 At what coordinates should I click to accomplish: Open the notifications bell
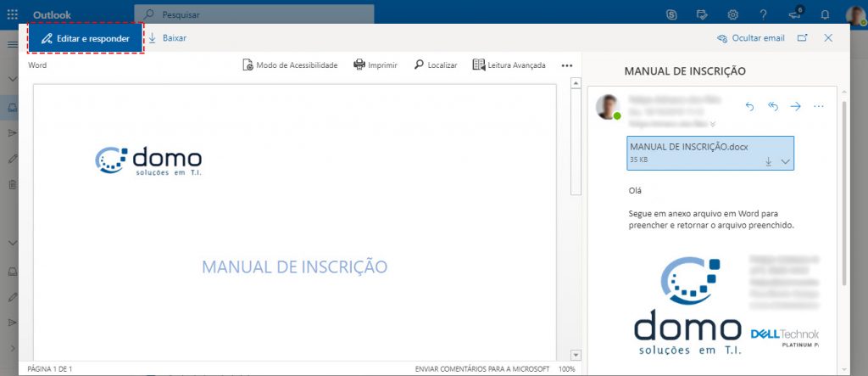(x=825, y=15)
